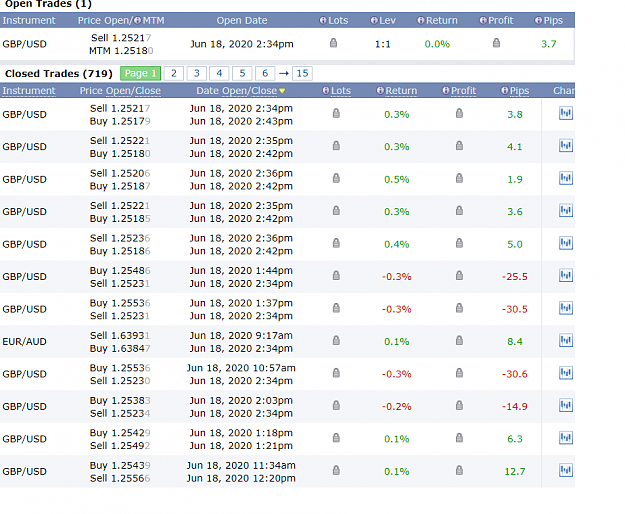This screenshot has width=625, height=514.
Task: Click the EUR/AUD instrument cell
Action: tap(24, 341)
